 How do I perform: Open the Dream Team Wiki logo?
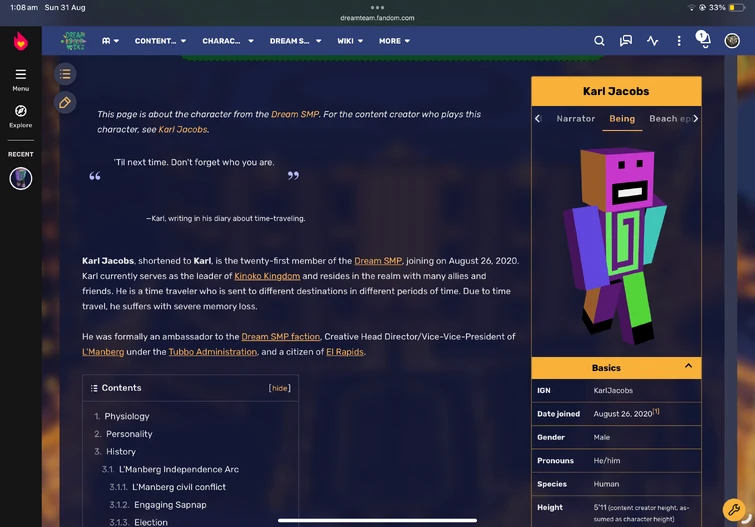click(x=74, y=41)
